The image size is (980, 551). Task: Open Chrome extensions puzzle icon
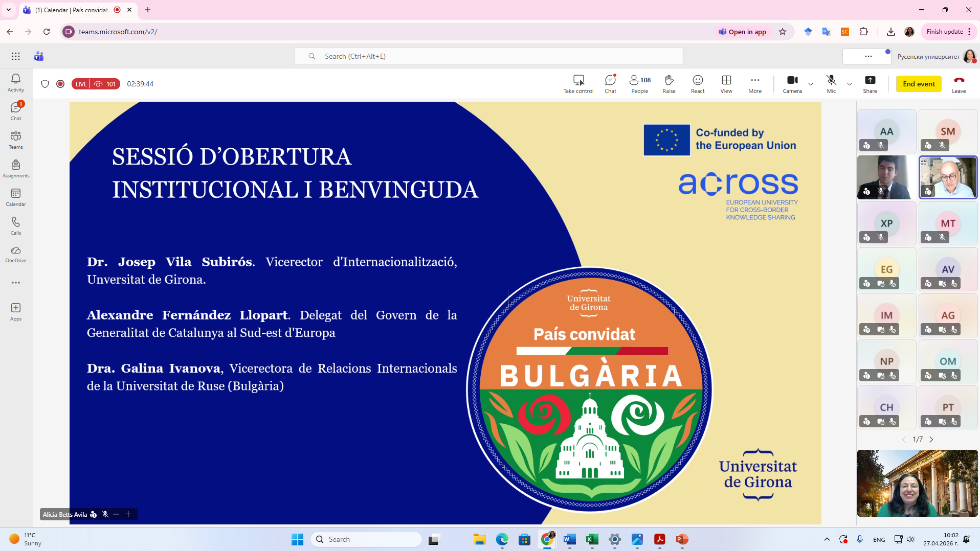point(864,32)
